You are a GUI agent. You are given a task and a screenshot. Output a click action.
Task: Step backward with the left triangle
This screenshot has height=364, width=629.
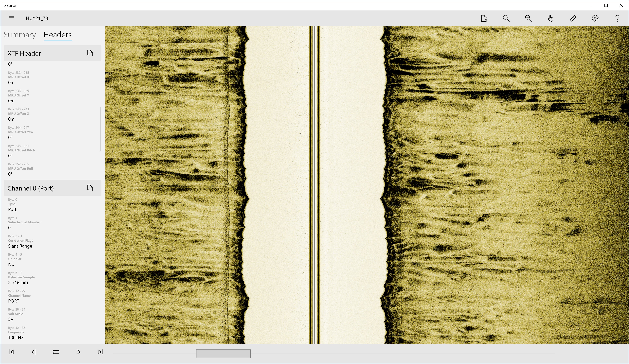(x=34, y=352)
